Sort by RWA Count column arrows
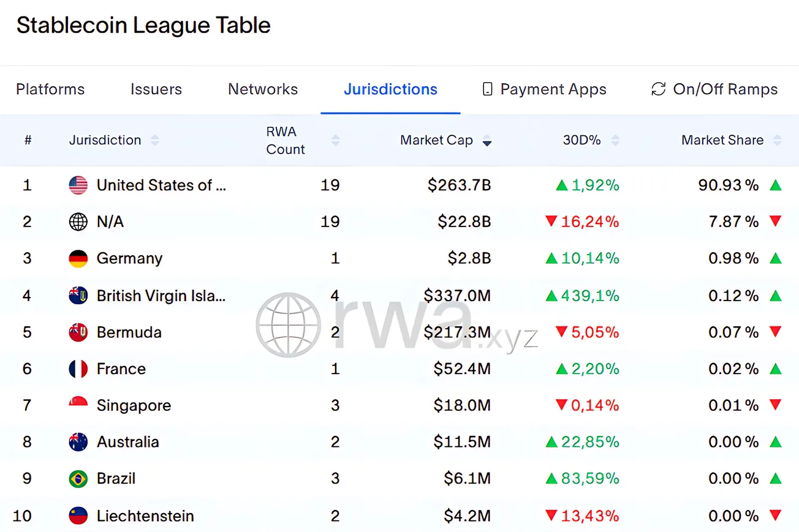The image size is (799, 532). (x=335, y=140)
